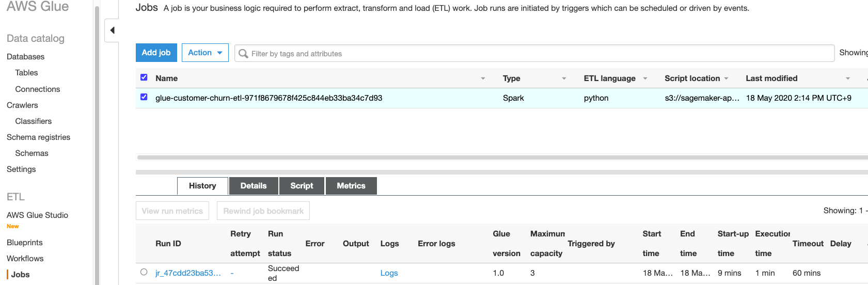Open the Action dropdown menu
Screen dimensions: 868x285
coord(205,53)
